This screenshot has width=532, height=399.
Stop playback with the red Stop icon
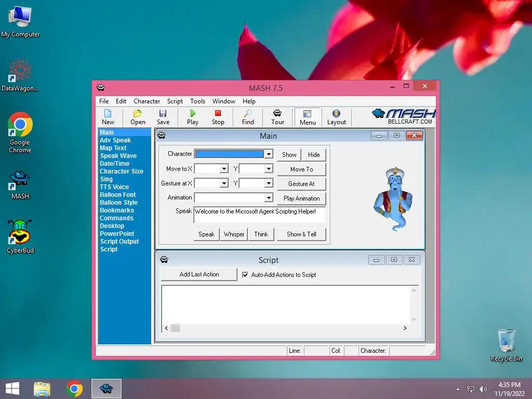218,117
